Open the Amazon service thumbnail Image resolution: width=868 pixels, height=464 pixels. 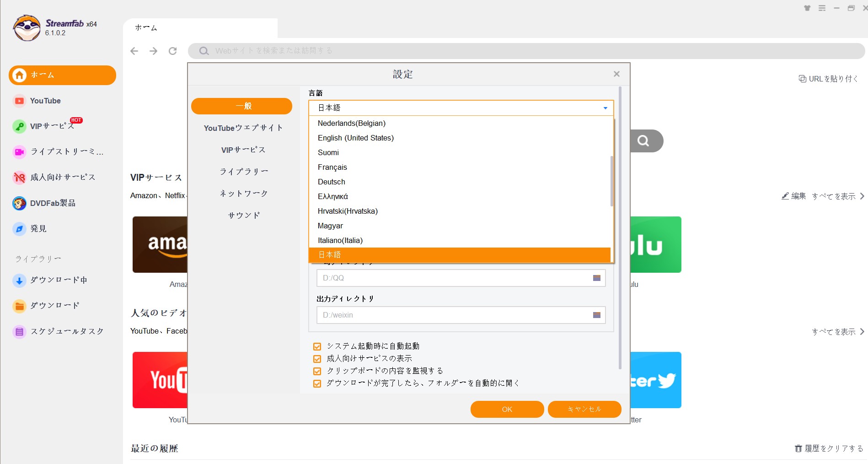point(160,244)
